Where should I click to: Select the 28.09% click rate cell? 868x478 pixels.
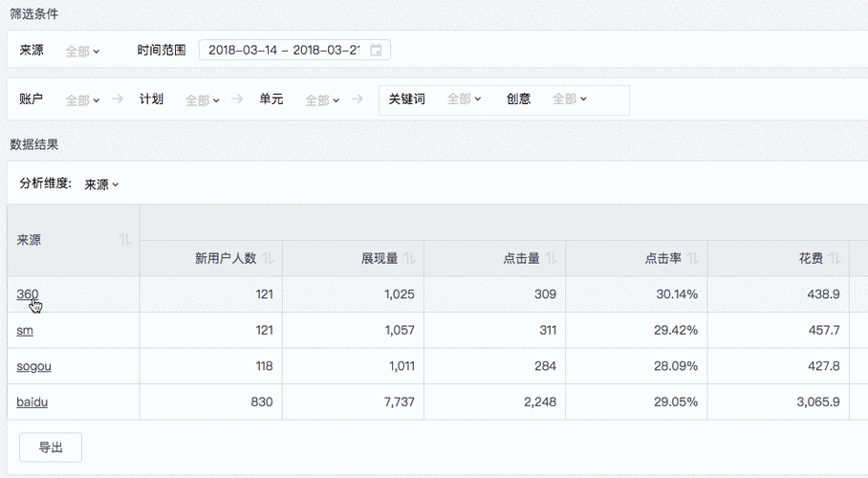(637, 366)
